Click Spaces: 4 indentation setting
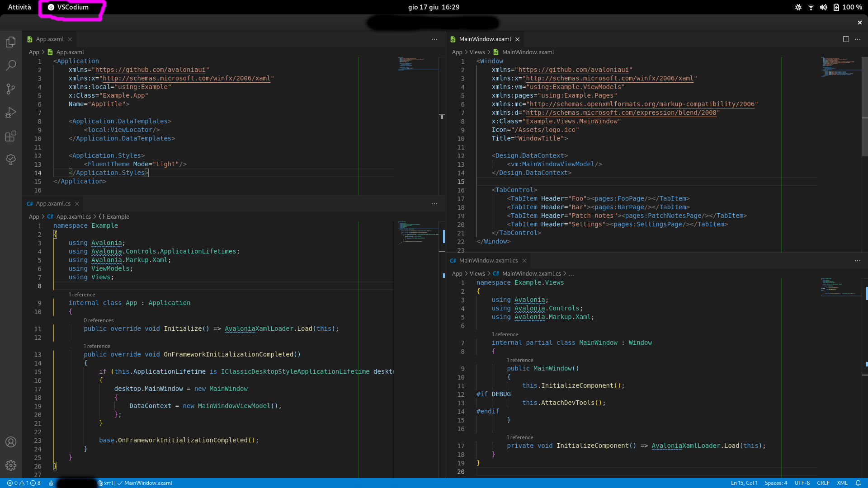 [x=776, y=483]
